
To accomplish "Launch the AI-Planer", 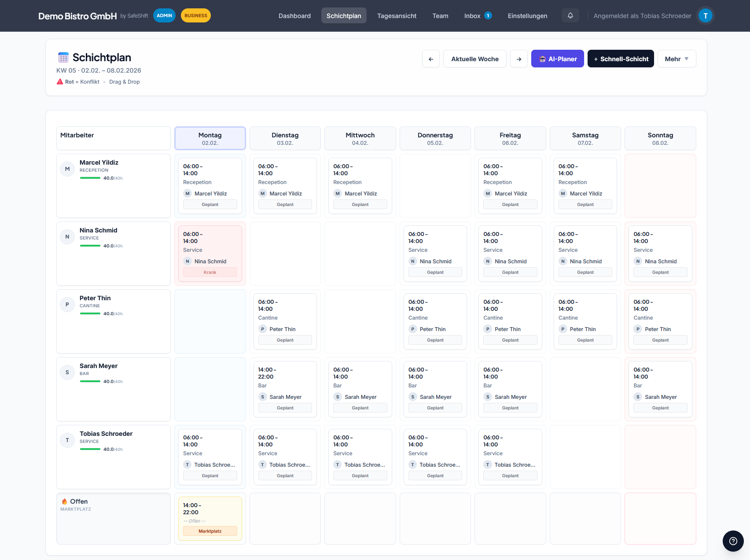I will click(557, 59).
